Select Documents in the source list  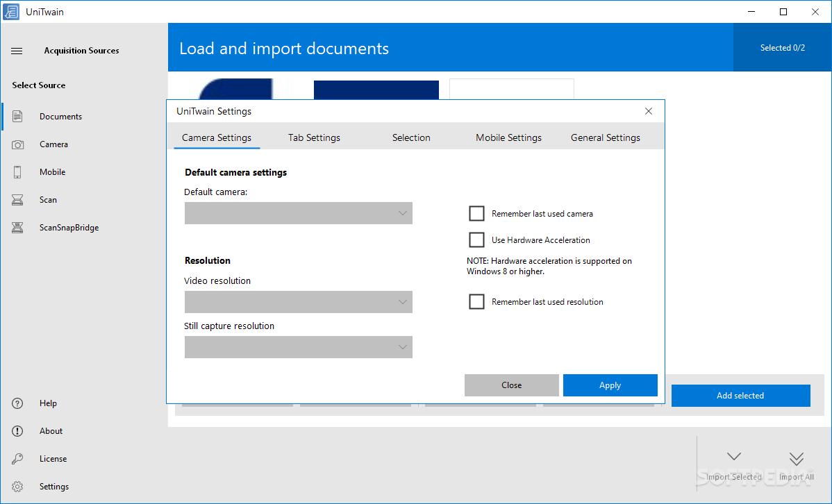point(60,116)
